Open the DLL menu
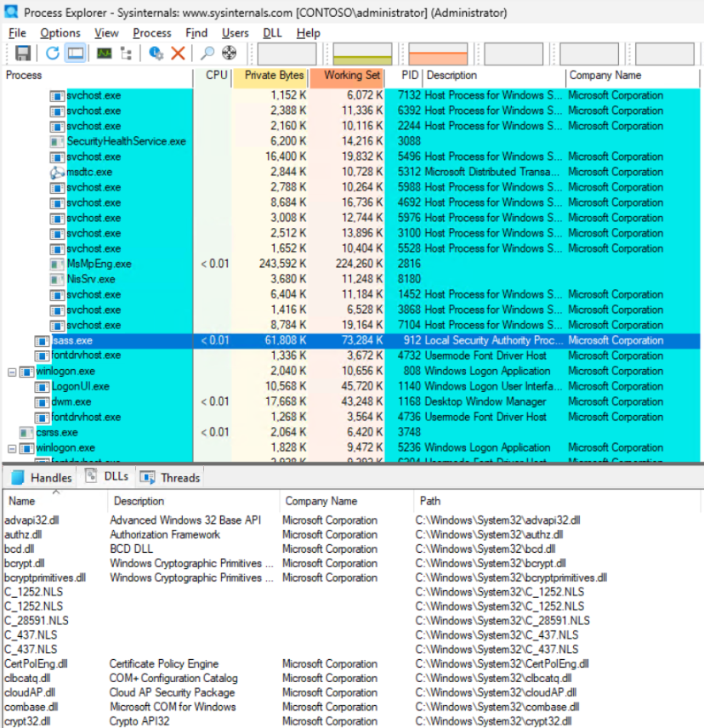Image resolution: width=704 pixels, height=728 pixels. pos(272,33)
